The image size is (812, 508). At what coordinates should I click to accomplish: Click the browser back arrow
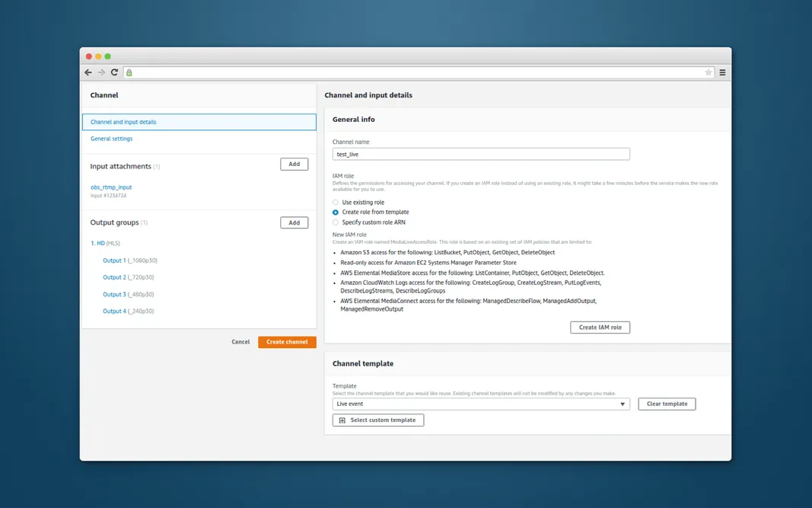(x=88, y=72)
